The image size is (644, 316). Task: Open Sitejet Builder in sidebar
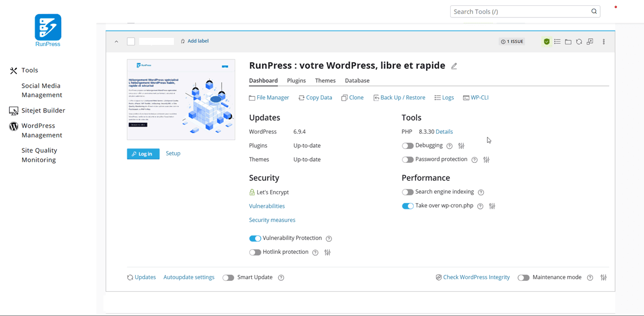pyautogui.click(x=43, y=111)
